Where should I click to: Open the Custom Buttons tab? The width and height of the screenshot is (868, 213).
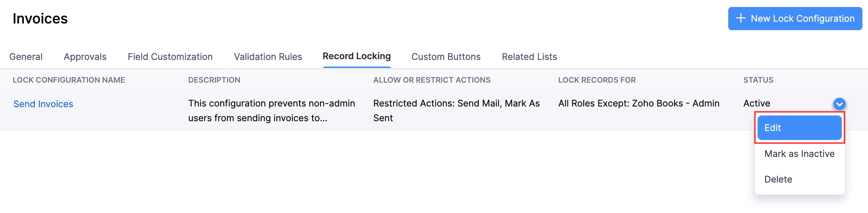pyautogui.click(x=446, y=56)
